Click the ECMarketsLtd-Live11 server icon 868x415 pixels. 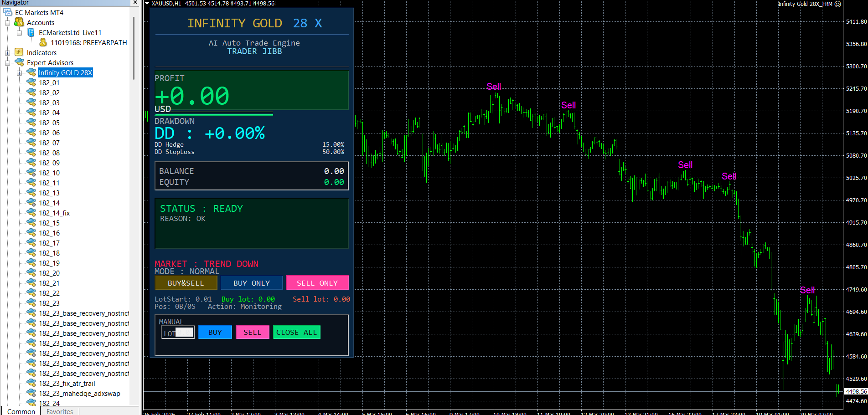point(31,32)
